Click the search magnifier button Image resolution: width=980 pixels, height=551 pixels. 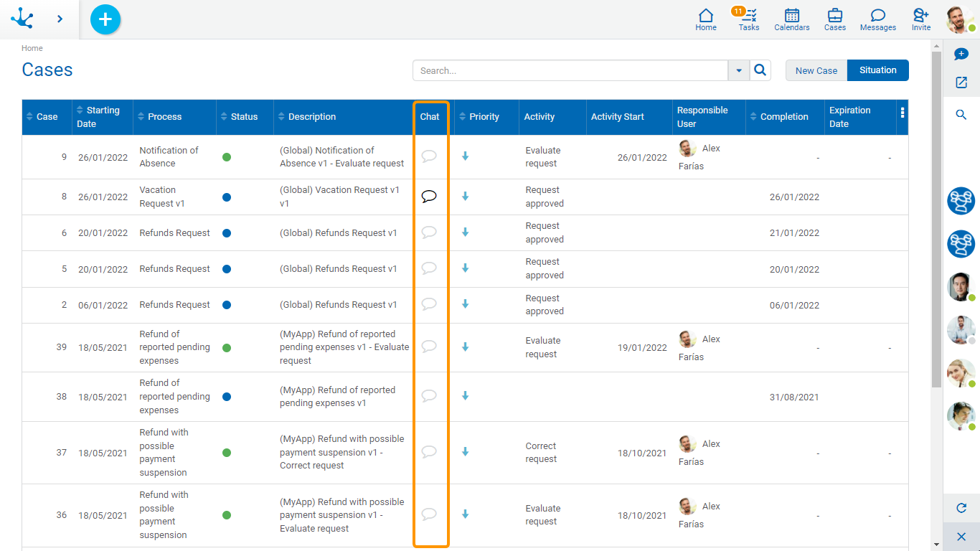760,70
